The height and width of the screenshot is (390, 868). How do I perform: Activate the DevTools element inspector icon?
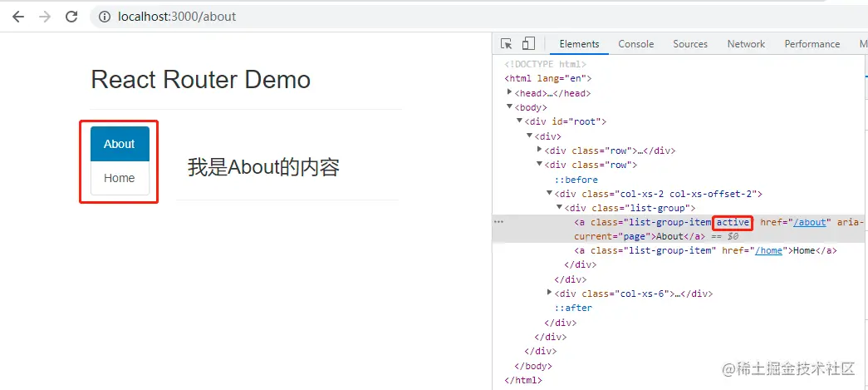[506, 44]
